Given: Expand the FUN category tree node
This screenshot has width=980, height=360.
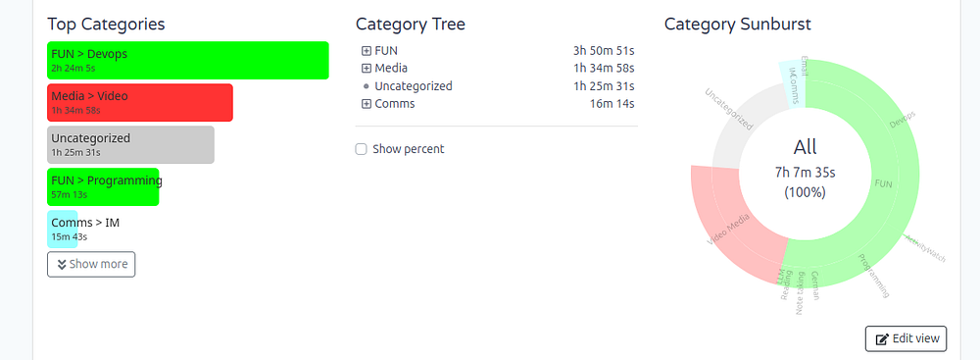Looking at the screenshot, I should coord(367,51).
